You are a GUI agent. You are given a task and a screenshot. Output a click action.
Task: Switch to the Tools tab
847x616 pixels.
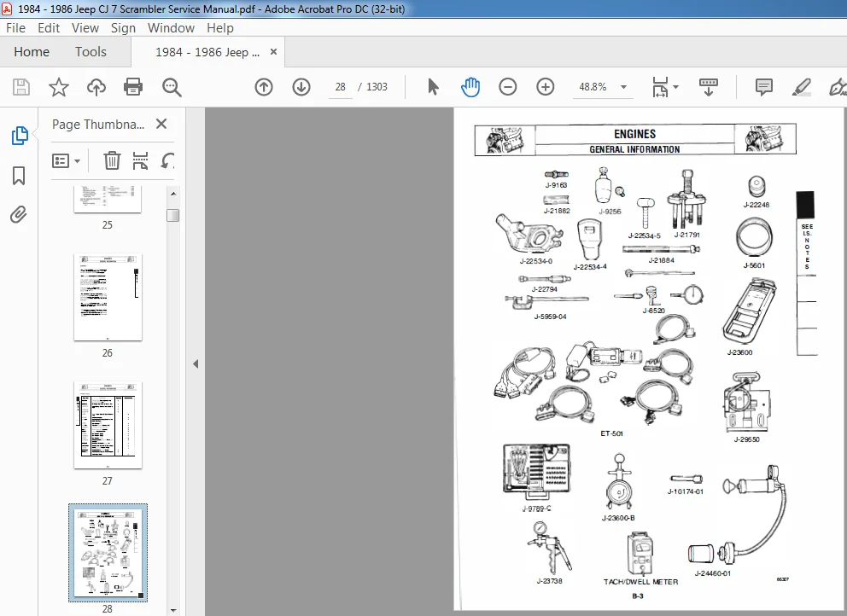coord(91,52)
